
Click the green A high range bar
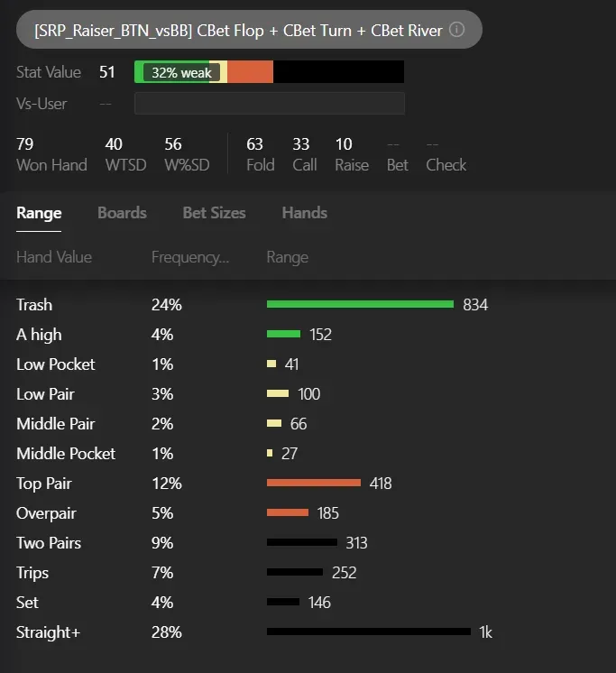(x=283, y=335)
